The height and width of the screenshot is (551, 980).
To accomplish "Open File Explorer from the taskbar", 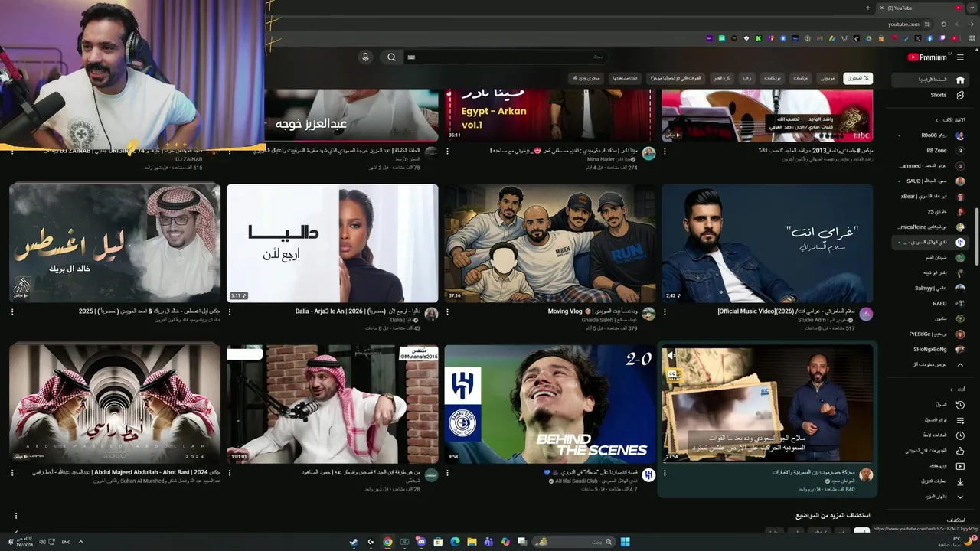I will [472, 542].
